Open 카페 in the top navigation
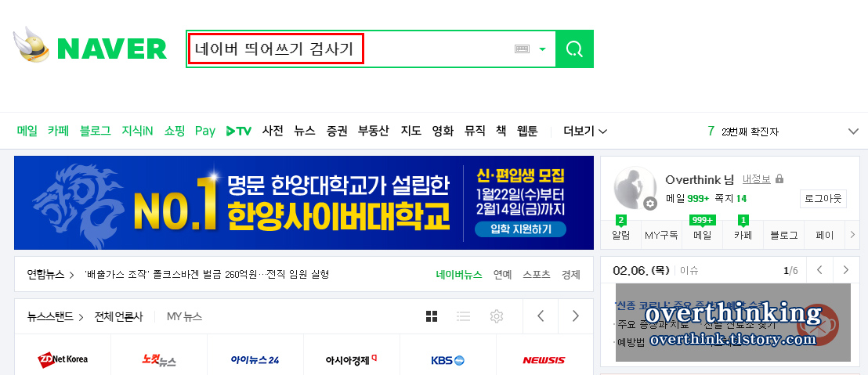 [58, 131]
